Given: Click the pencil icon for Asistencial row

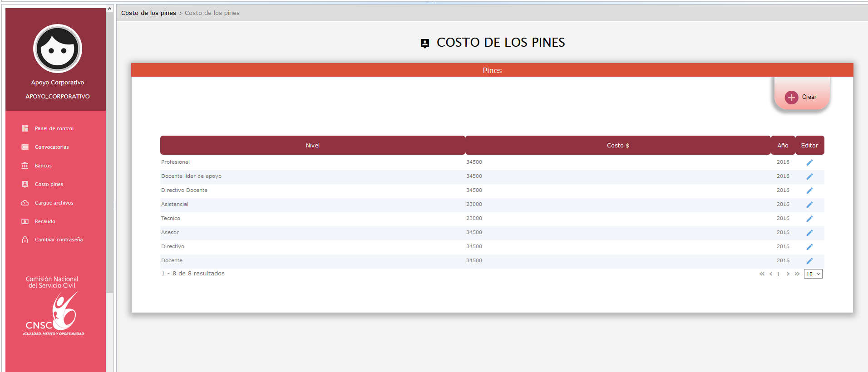Looking at the screenshot, I should [809, 205].
